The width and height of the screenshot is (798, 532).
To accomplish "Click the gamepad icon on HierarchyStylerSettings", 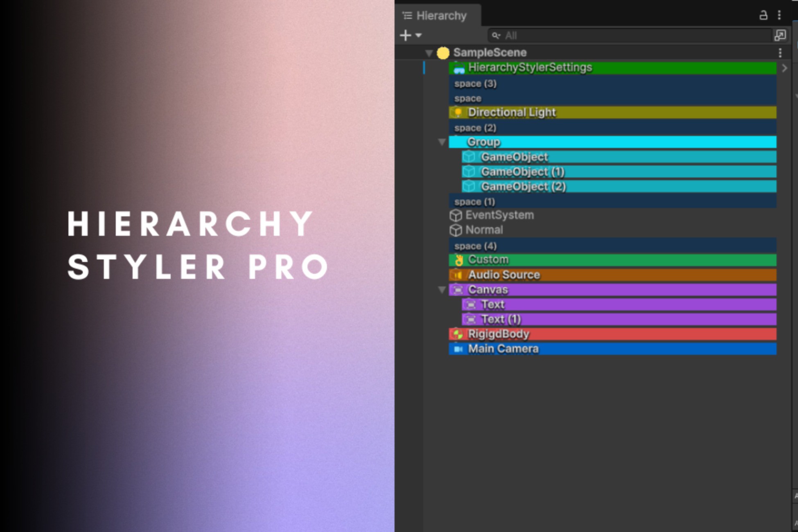I will [x=459, y=67].
